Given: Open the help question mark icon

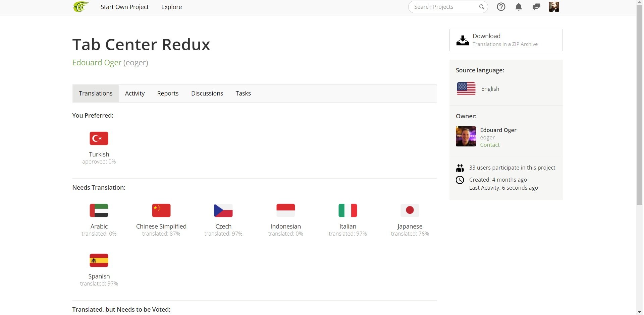Looking at the screenshot, I should 501,7.
